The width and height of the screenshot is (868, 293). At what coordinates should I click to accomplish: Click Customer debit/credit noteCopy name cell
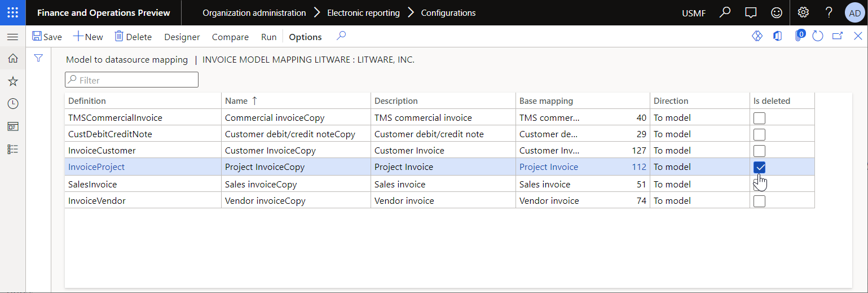click(x=296, y=134)
